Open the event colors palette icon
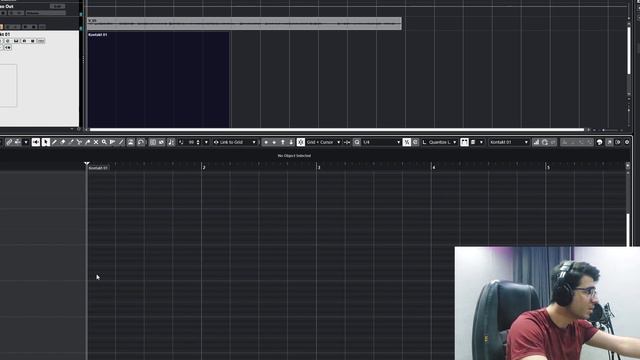Image resolution: width=640 pixels, height=360 pixels. (x=600, y=142)
